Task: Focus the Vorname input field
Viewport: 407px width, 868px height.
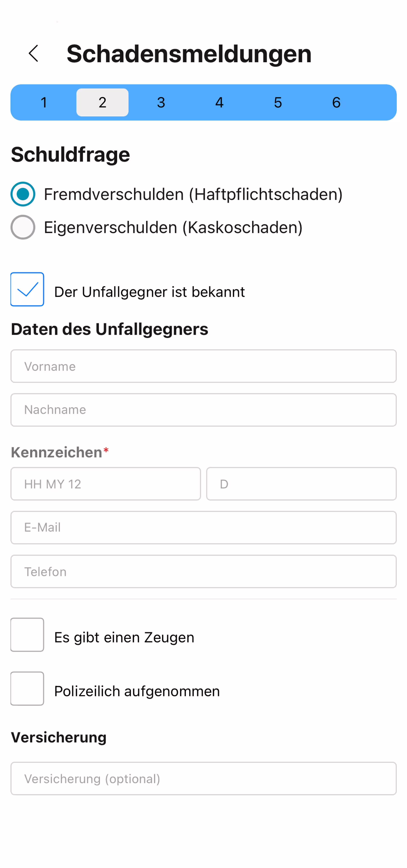Action: (x=203, y=366)
